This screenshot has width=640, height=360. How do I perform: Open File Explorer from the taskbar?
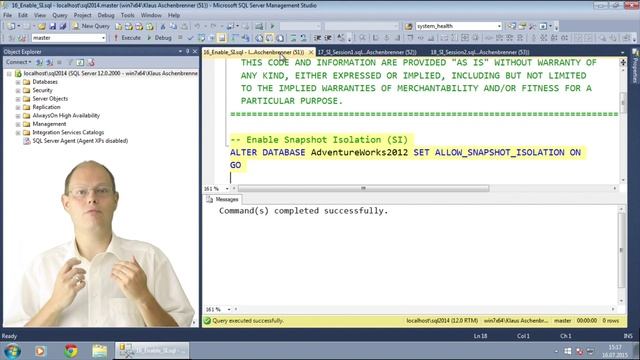(x=99, y=351)
